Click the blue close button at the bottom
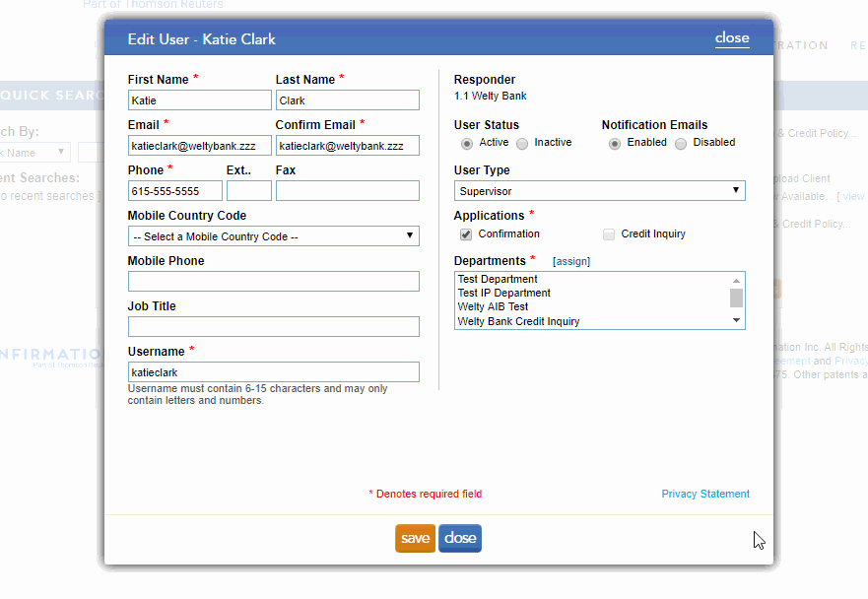This screenshot has height=599, width=868. coord(459,538)
